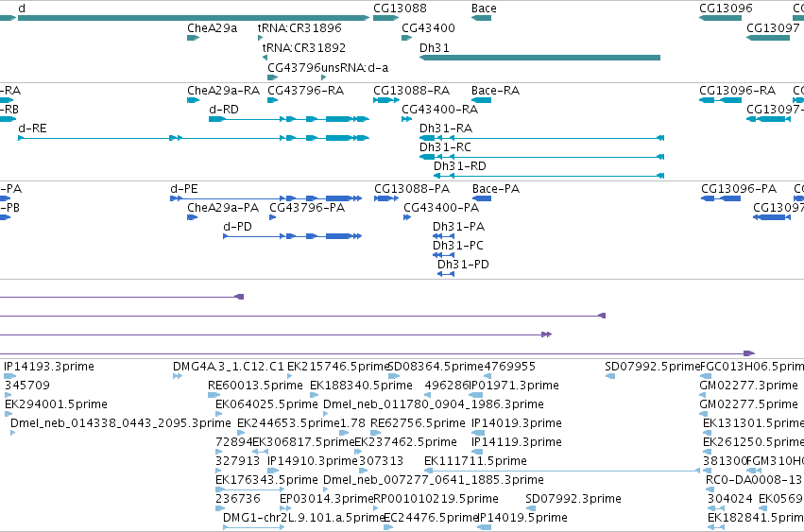Click the IP14019.5prime EST label

(x=522, y=518)
